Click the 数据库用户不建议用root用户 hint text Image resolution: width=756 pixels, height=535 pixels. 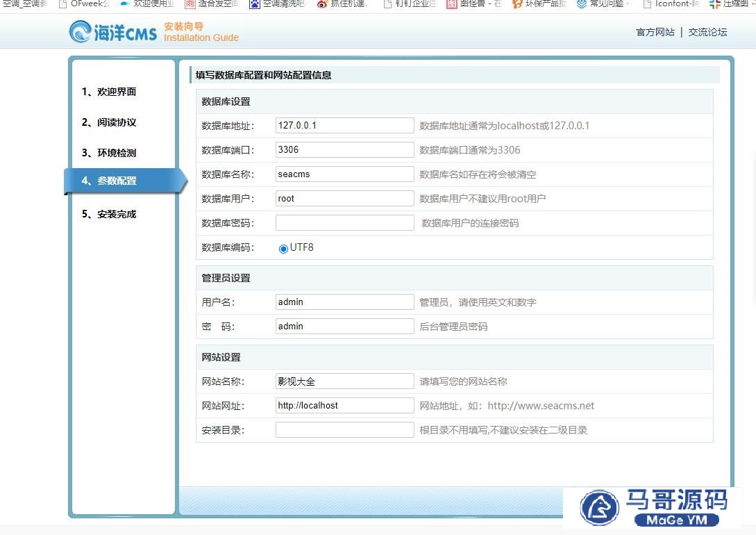pos(482,199)
